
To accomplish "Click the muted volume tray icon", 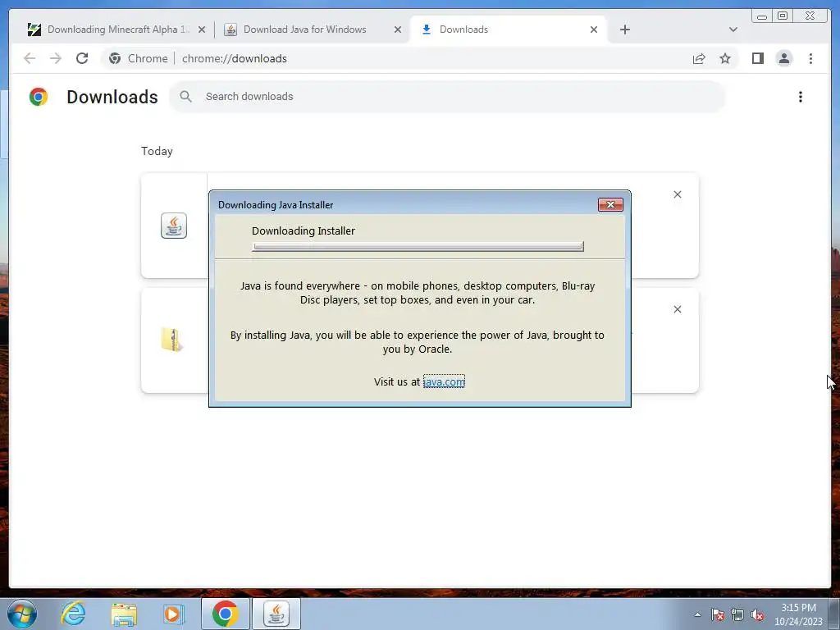I will (757, 614).
